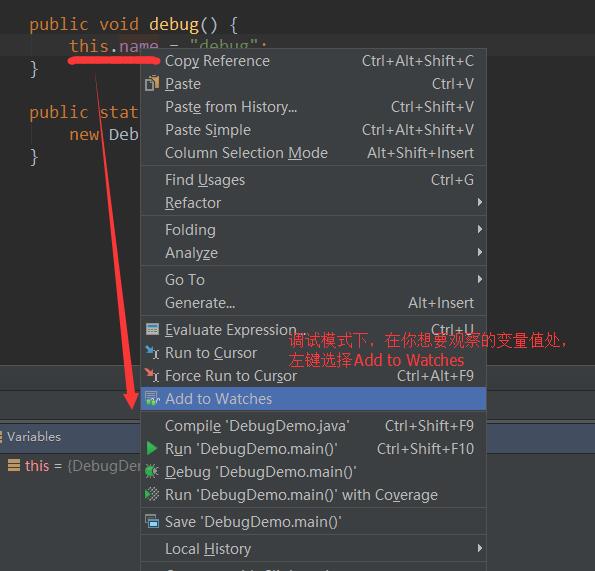Screen dimensions: 595x571
Task: Click the Paste clipboard icon
Action: (x=152, y=83)
